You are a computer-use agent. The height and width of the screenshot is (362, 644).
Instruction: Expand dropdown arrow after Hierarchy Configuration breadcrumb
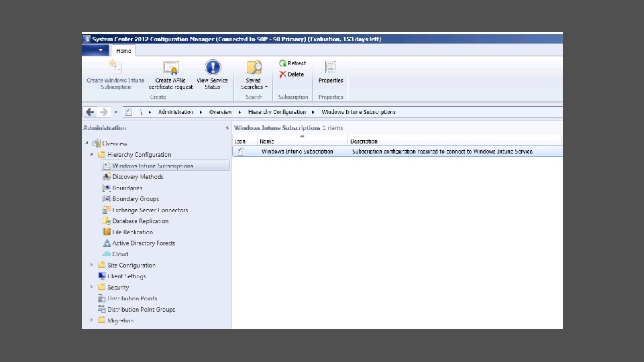[x=313, y=112]
